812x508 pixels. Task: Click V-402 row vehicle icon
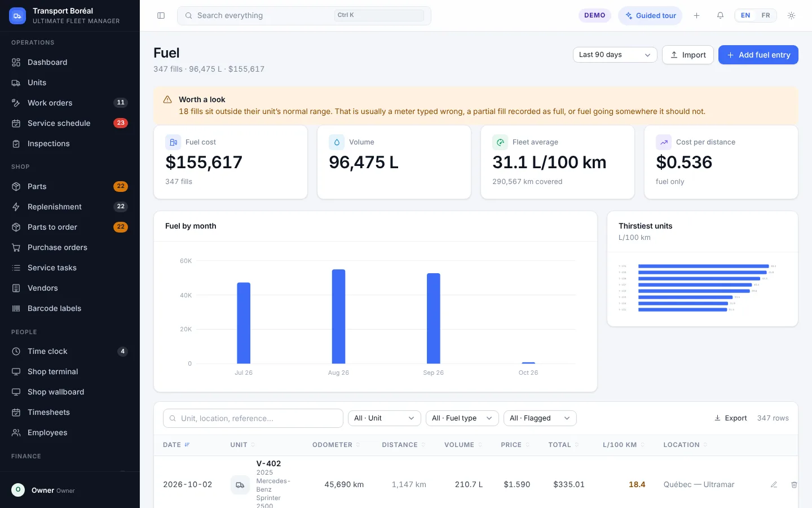coord(240,485)
